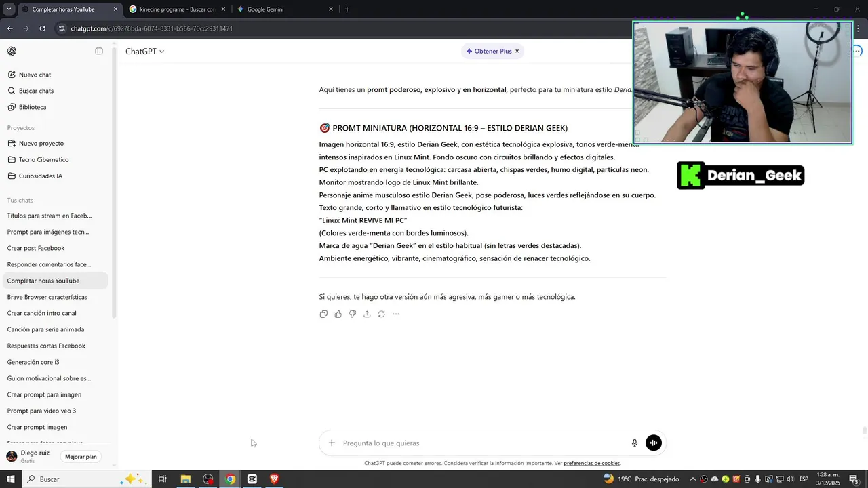Open CapCut from the taskbar
The image size is (868, 488).
tap(252, 479)
